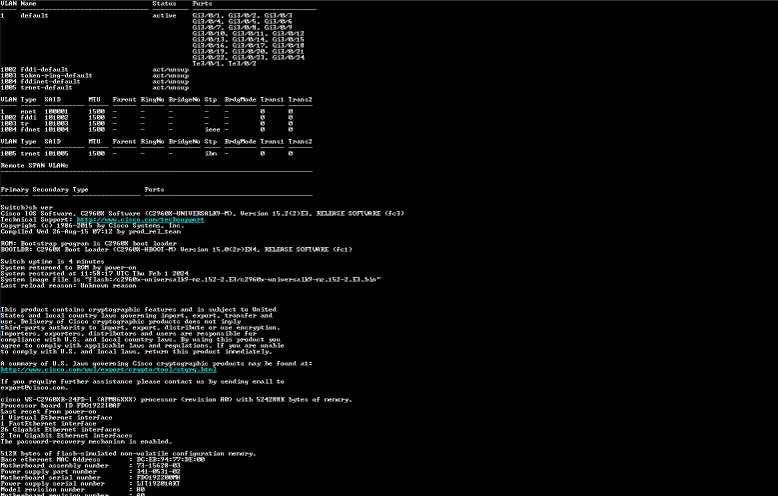Viewport: 778px width, 496px height.
Task: Click the "Model revision number" line
Action: tap(73, 489)
